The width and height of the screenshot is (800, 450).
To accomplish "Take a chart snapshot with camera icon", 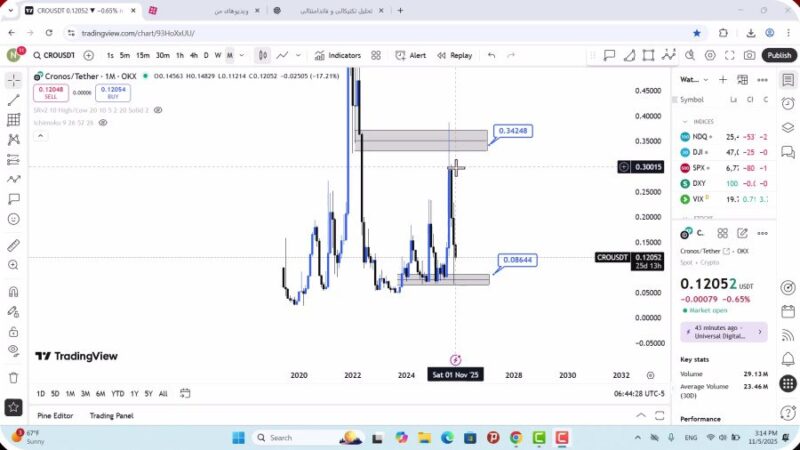I will click(x=750, y=56).
